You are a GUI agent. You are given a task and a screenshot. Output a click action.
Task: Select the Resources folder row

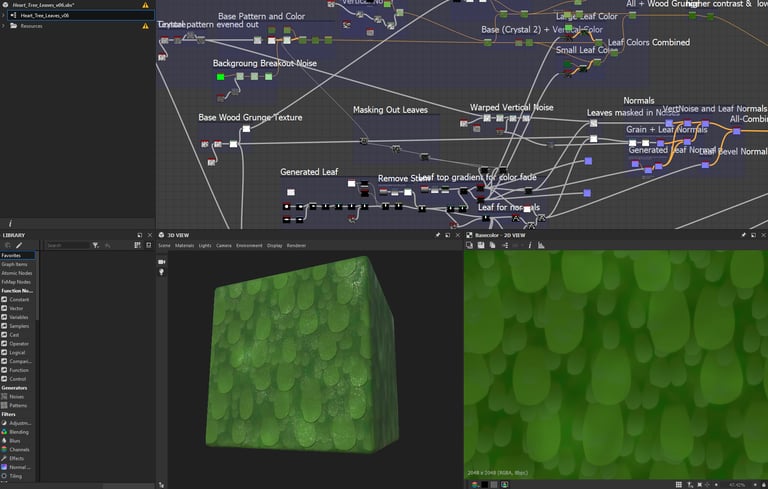coord(77,26)
